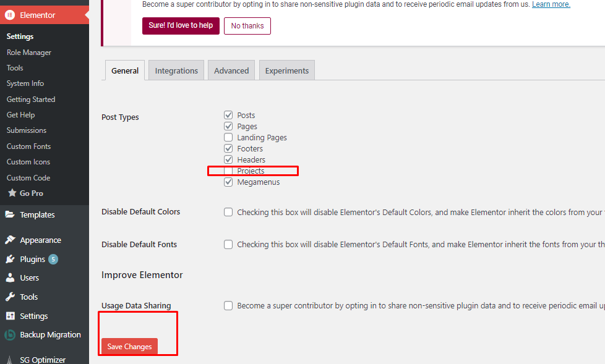Open the Integrations tab
Screen dimensions: 605x364
[176, 70]
